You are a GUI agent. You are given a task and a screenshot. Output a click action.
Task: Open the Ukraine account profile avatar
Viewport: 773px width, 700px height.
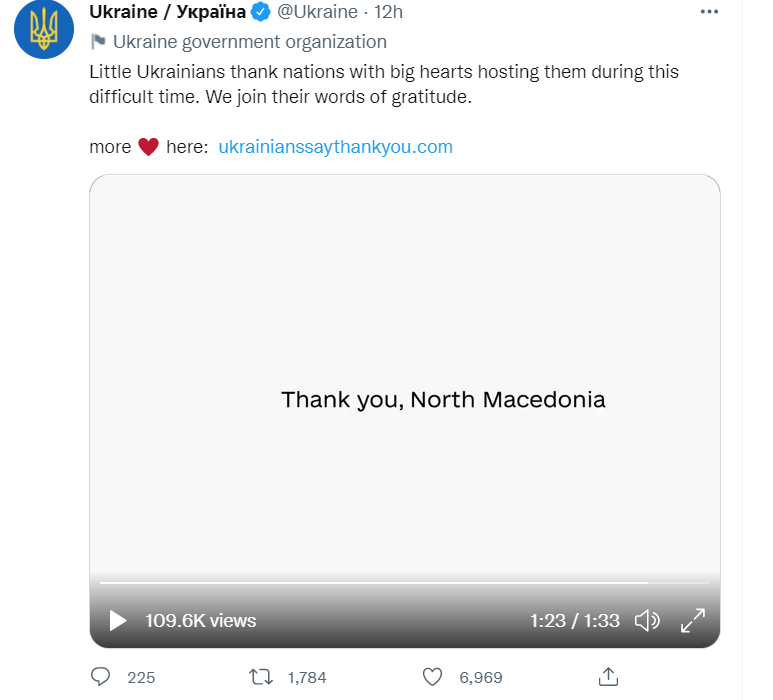pyautogui.click(x=44, y=29)
